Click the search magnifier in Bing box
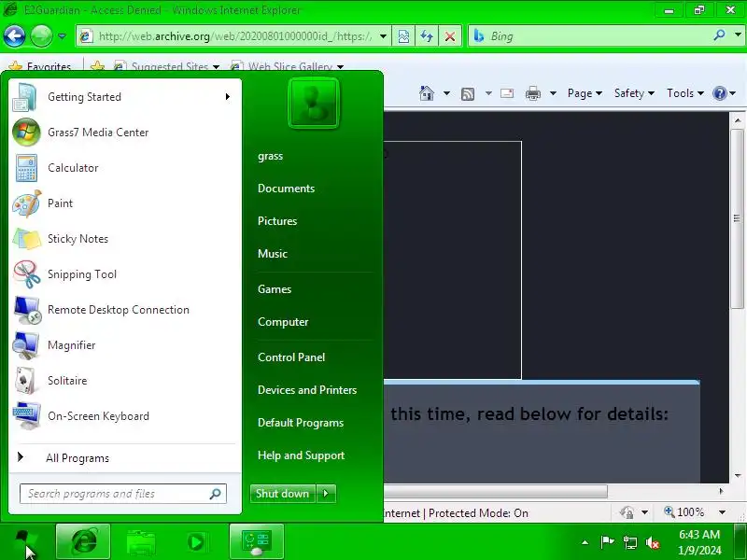 click(719, 35)
